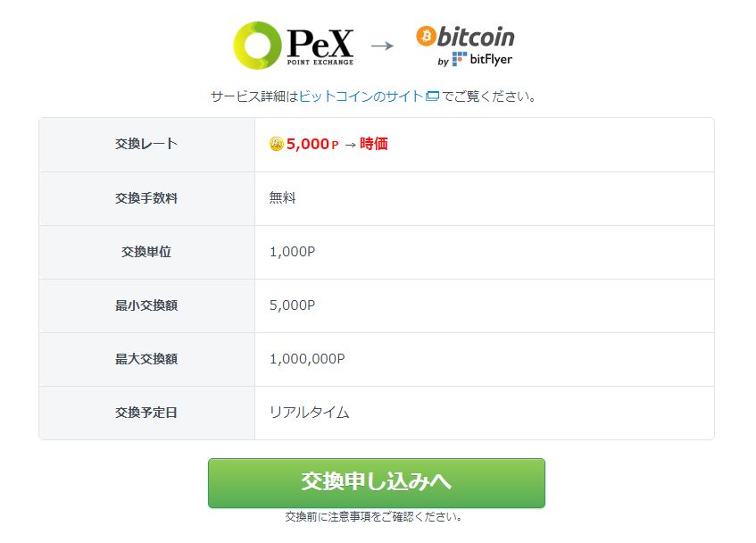Screen dimensions: 756x543
Task: Click the 最大交換額 value 1,000,000P
Action: tap(307, 359)
